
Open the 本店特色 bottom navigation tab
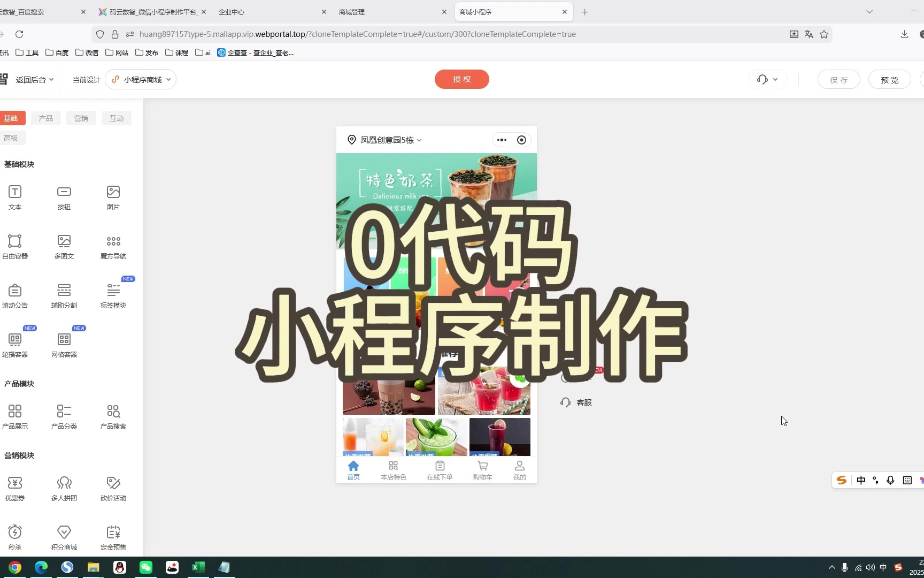coord(394,470)
